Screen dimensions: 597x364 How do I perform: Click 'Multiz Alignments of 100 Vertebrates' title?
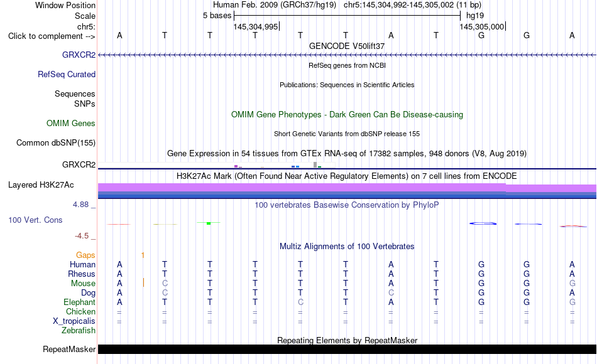pyautogui.click(x=347, y=246)
